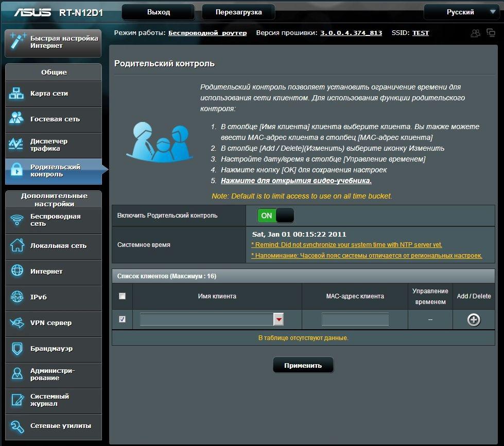Open the Брандмауэр shield icon
This screenshot has width=504, height=446.
(x=17, y=349)
